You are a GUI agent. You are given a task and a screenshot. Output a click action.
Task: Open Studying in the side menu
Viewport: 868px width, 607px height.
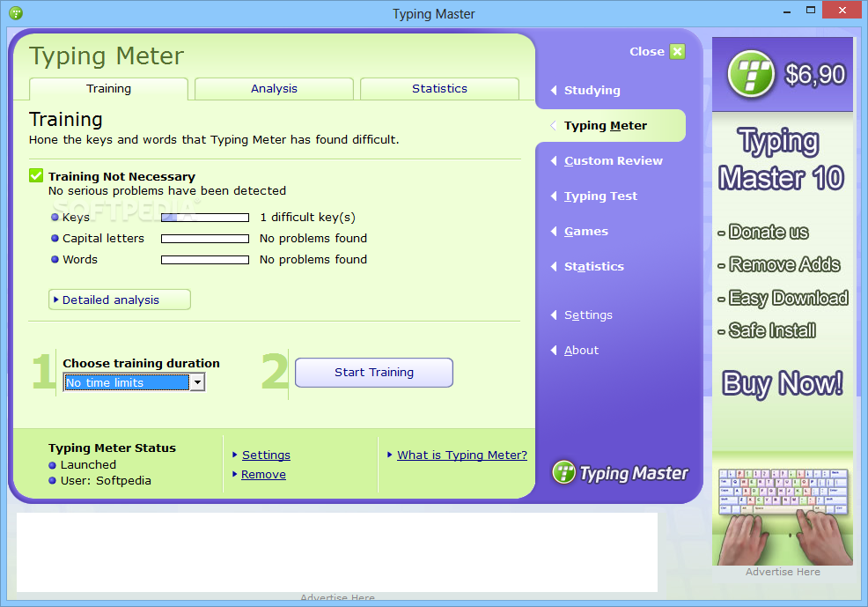[592, 90]
